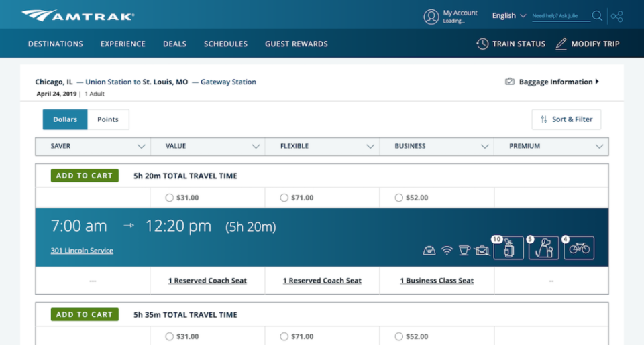The image size is (644, 345).
Task: Open the Schedules menu item
Action: click(x=225, y=44)
